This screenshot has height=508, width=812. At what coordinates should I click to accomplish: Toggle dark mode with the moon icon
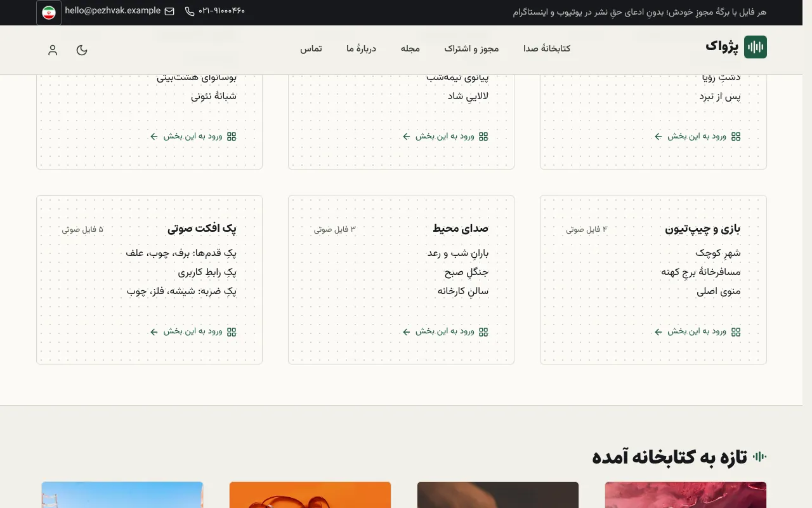[82, 50]
